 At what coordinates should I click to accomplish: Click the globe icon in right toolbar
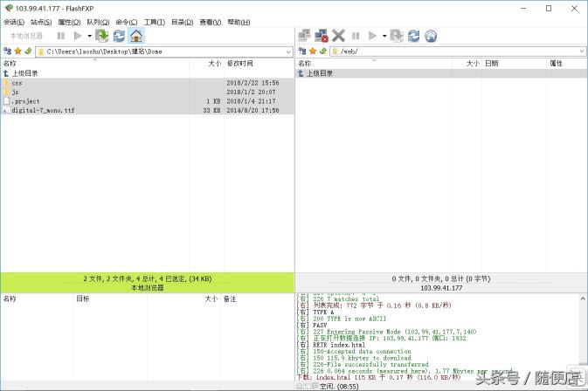click(x=431, y=36)
